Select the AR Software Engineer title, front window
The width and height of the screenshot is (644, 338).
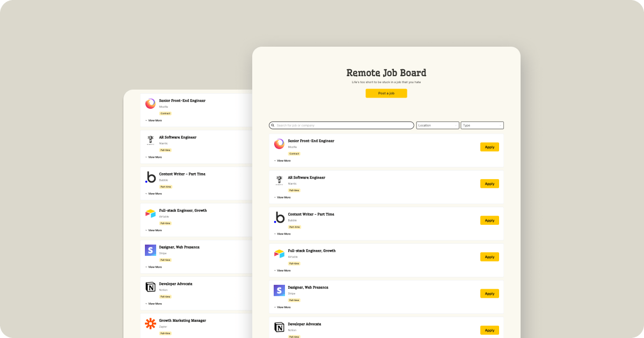[306, 178]
